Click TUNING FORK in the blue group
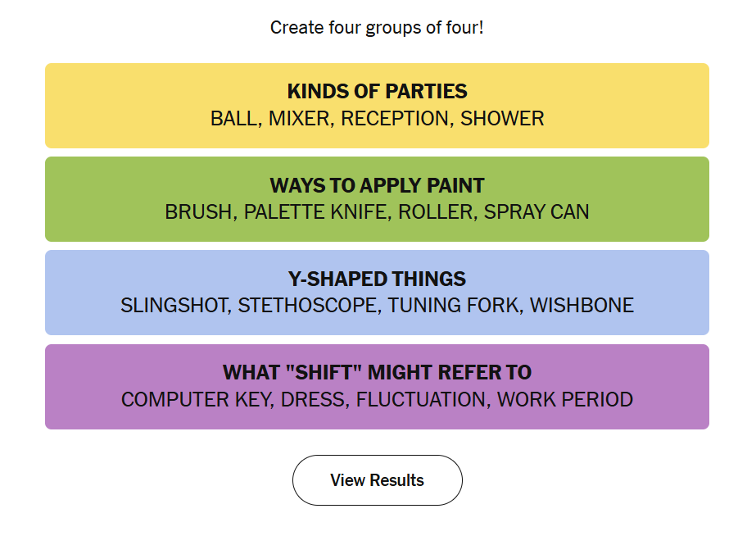 point(453,307)
